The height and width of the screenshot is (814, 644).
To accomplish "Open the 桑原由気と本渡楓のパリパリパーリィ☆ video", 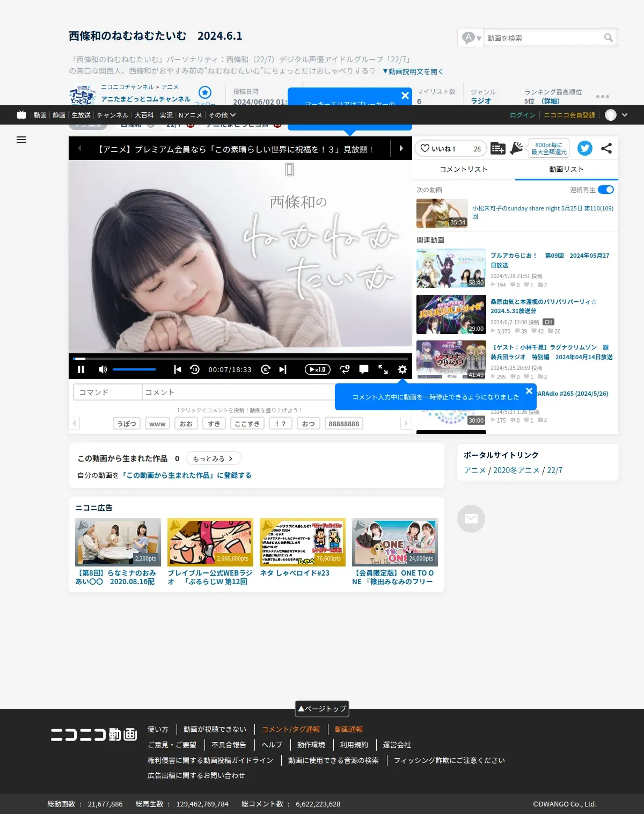I will point(543,306).
